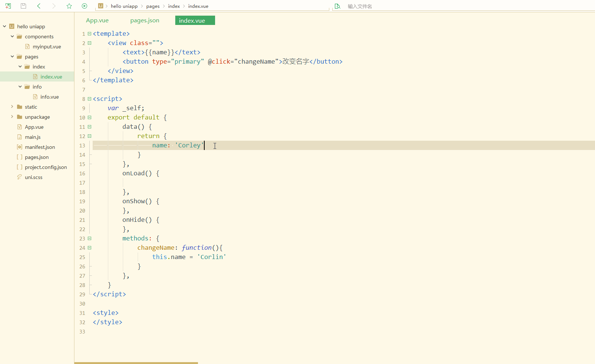Click the manifest.json file icon
This screenshot has height=364, width=595.
coord(20,147)
